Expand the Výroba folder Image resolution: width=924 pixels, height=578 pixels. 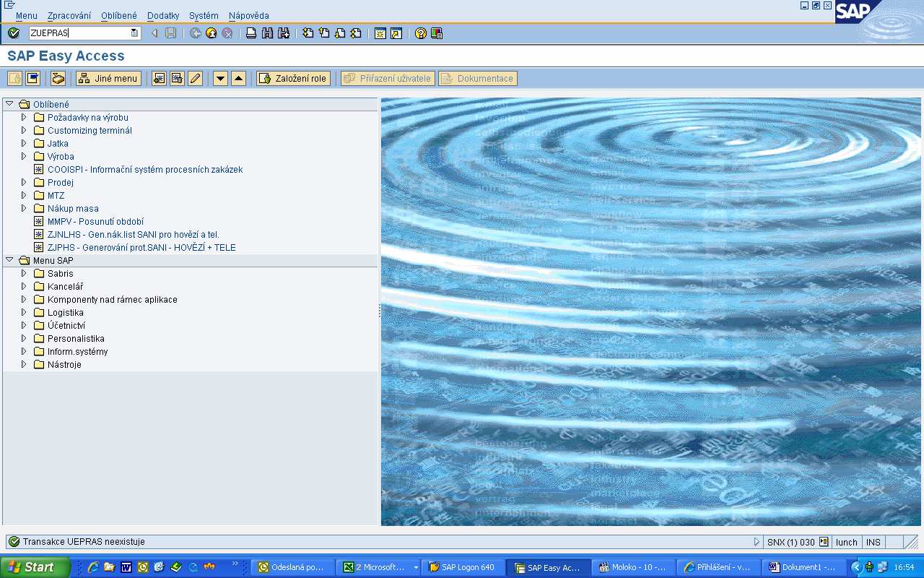coord(24,156)
